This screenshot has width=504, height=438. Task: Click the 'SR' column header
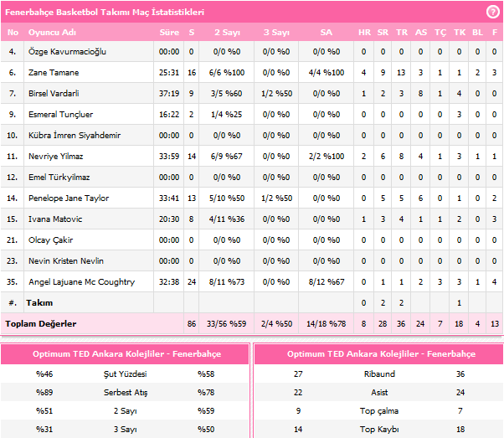[x=383, y=32]
